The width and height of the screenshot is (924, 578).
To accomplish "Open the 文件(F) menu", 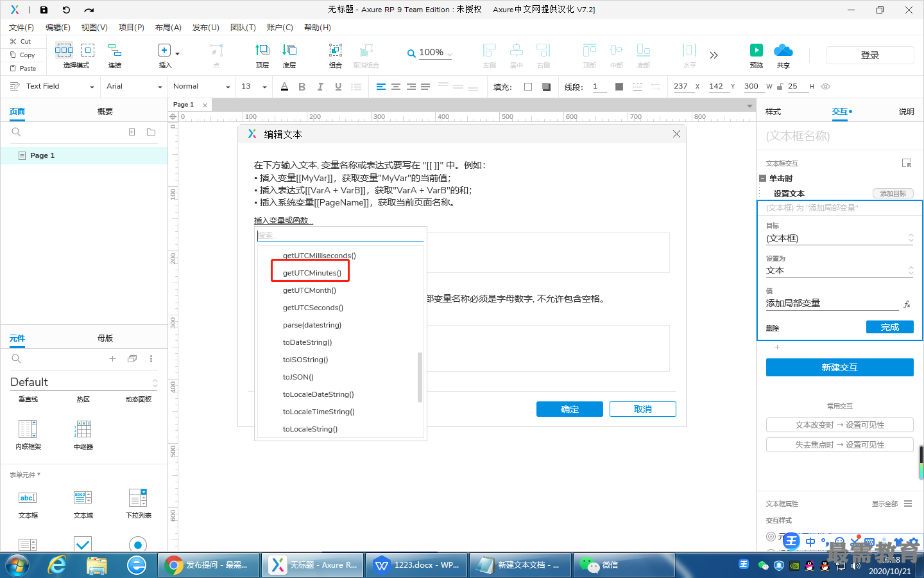I will (x=21, y=28).
